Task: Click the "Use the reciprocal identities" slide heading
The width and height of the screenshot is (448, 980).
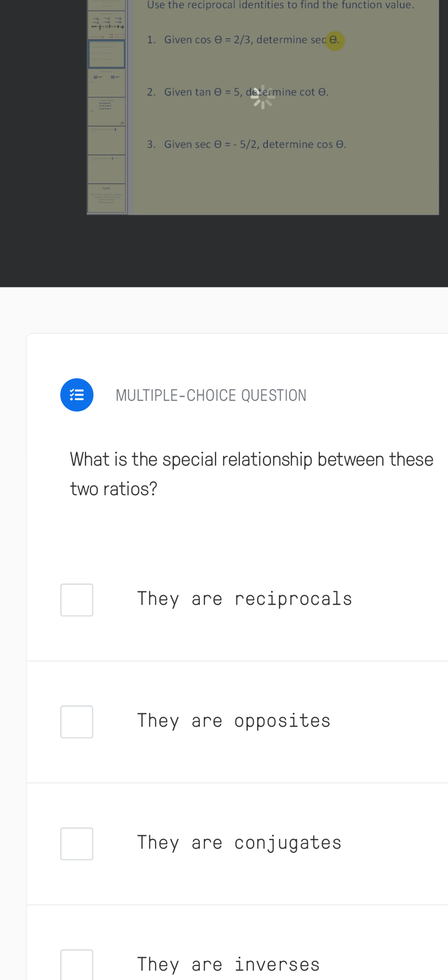Action: 280,5
